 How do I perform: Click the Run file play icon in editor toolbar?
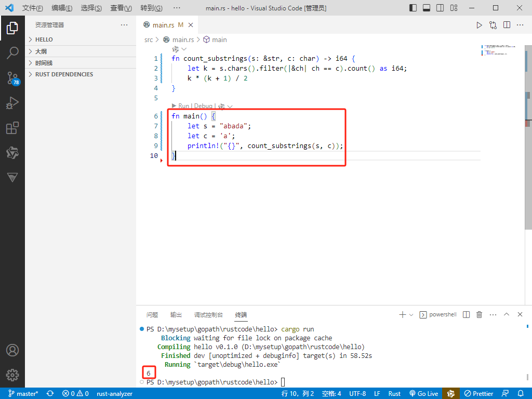tap(479, 25)
